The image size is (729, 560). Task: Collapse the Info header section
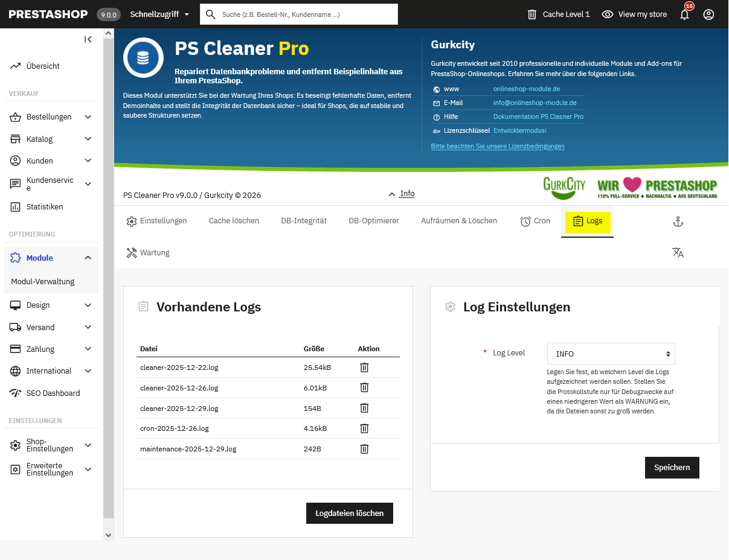(x=402, y=194)
